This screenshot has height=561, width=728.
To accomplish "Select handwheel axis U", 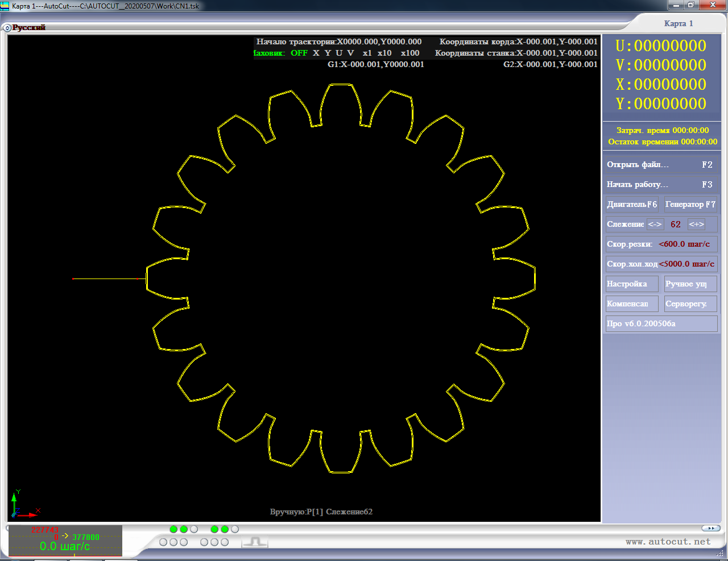I will [339, 53].
